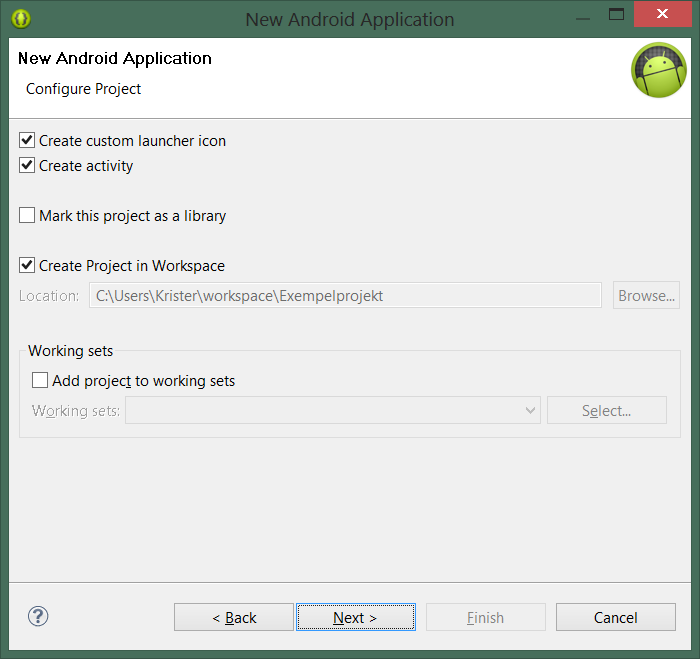Uncheck Create custom launcher icon
Viewport: 700px width, 659px height.
tap(27, 140)
